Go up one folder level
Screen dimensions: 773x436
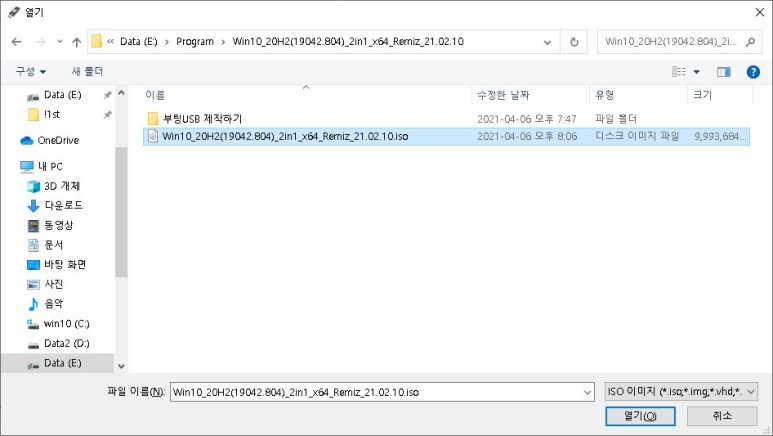click(x=76, y=42)
